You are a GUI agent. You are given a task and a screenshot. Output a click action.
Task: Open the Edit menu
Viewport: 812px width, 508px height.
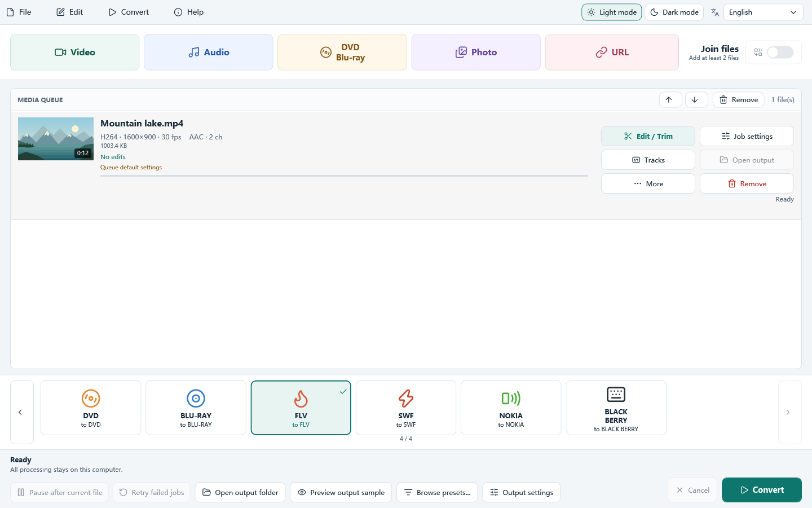click(x=69, y=12)
